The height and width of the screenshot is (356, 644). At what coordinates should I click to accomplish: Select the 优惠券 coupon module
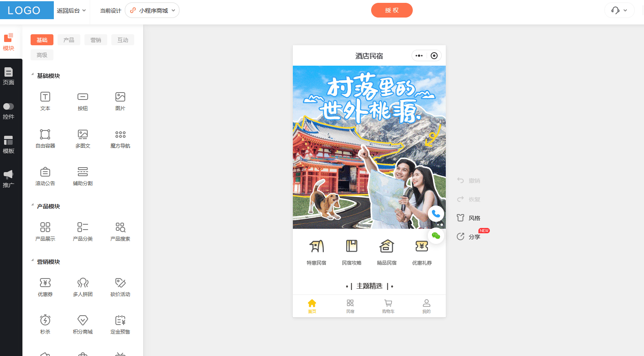point(45,287)
